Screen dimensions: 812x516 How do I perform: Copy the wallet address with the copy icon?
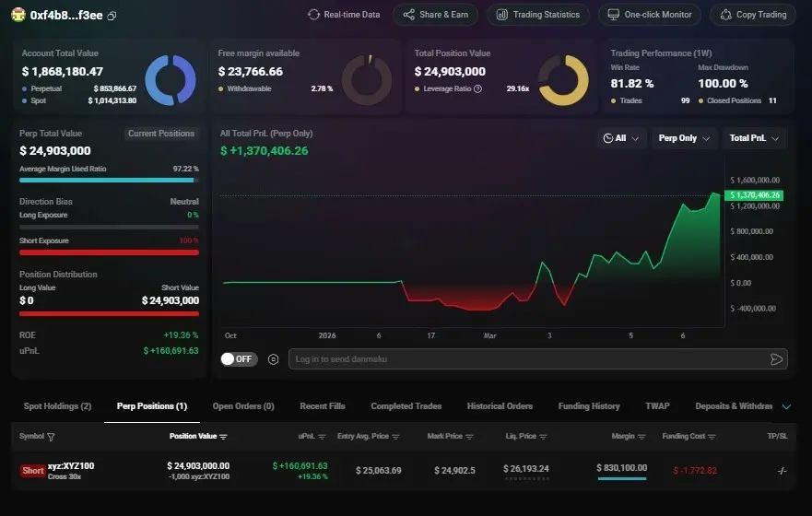[112, 16]
